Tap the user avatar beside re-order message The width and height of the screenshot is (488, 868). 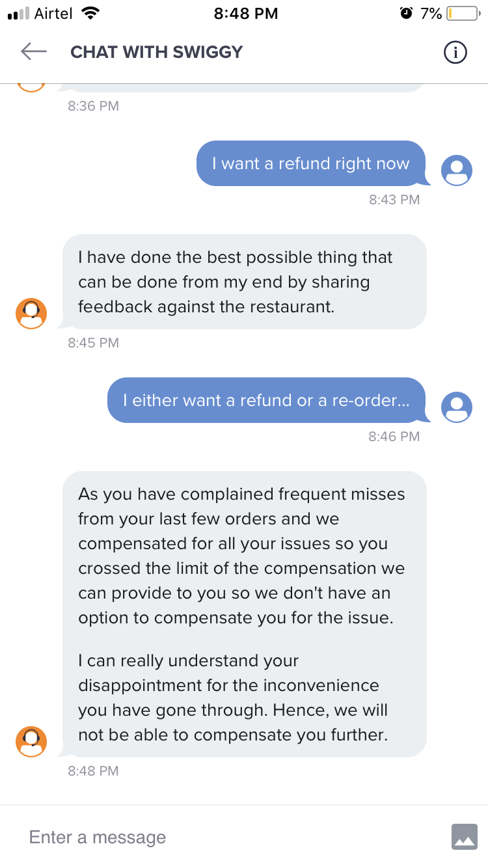coord(457,407)
